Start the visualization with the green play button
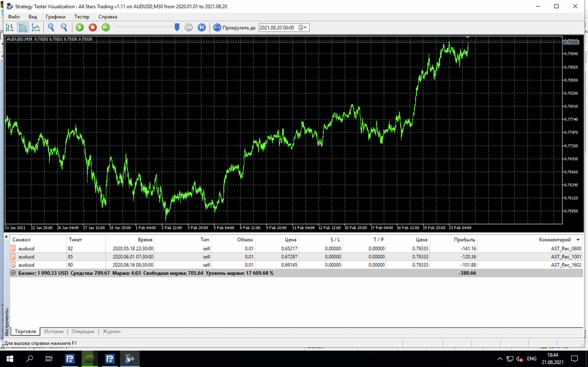588x367 pixels. click(x=80, y=28)
